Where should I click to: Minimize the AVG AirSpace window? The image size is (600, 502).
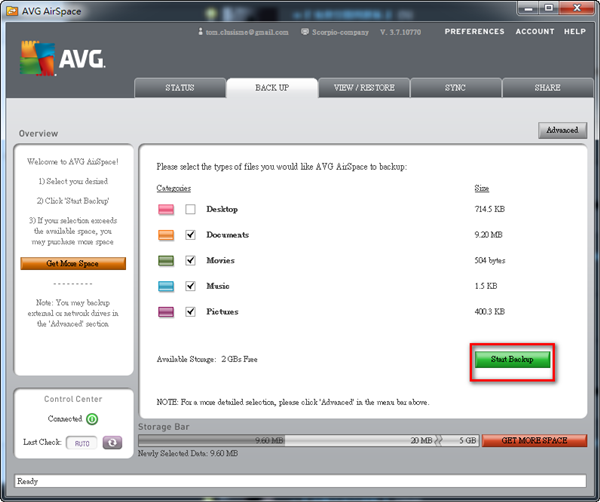tap(528, 8)
